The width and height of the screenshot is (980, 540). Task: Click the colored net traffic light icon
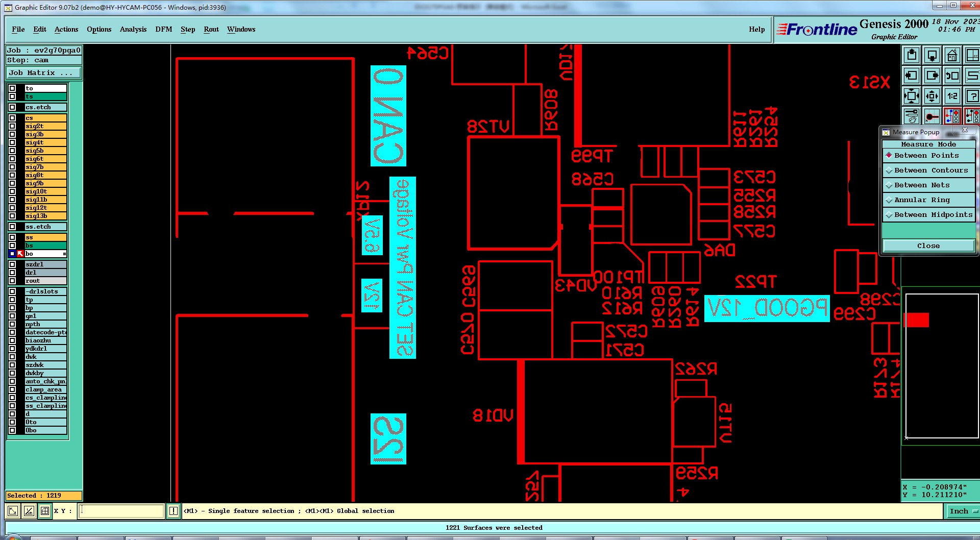click(952, 116)
